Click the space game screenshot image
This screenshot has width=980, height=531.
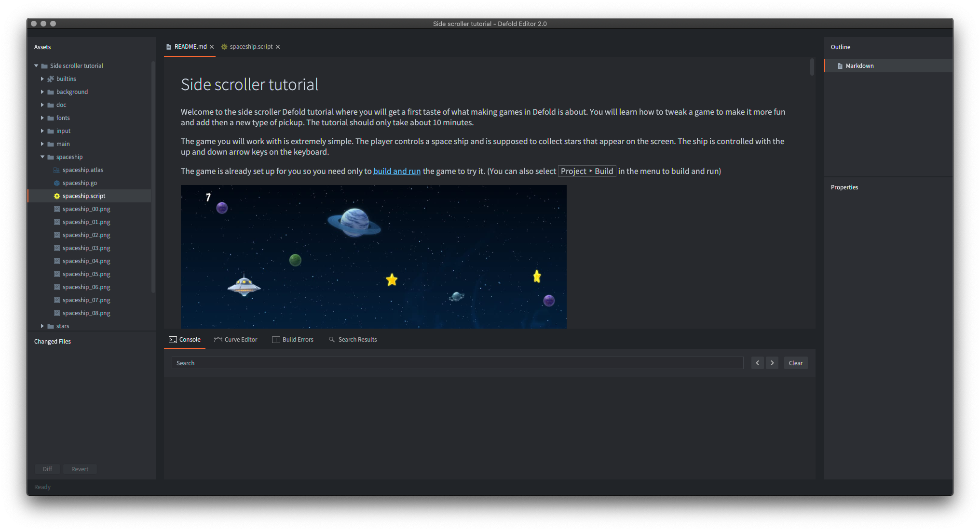(x=374, y=257)
